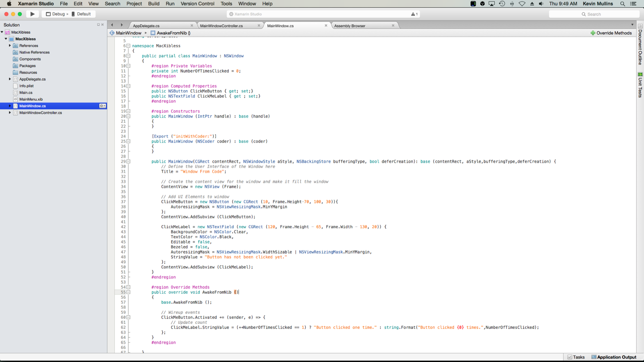Image resolution: width=644 pixels, height=362 pixels.
Task: Close the AppDelegate.cs tab
Action: [x=192, y=25]
